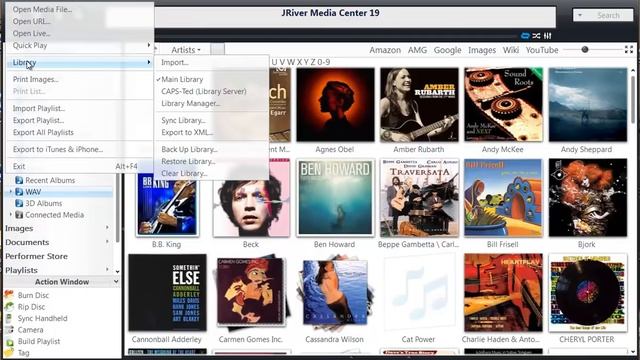Click the Burn Disc icon

(x=9, y=295)
